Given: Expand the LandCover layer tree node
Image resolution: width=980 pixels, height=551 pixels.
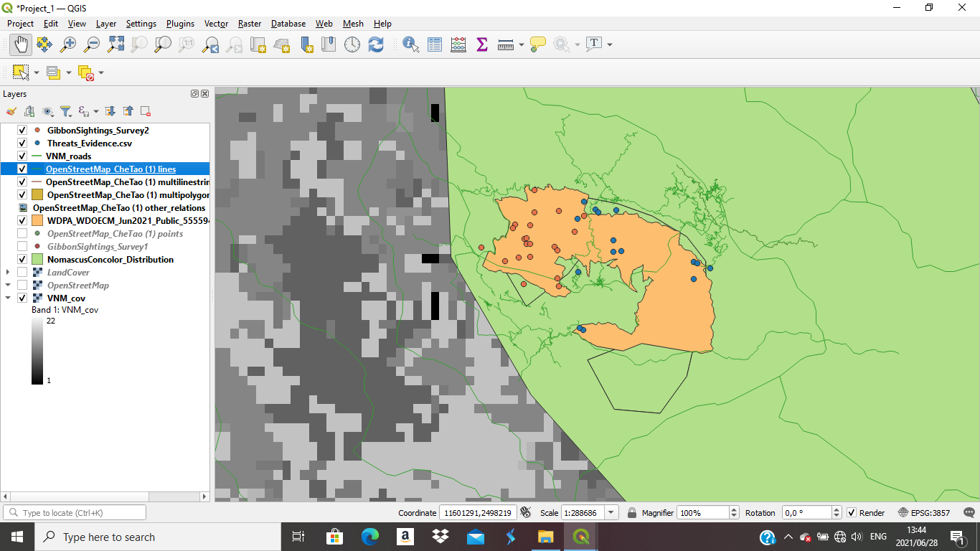Looking at the screenshot, I should coord(8,273).
